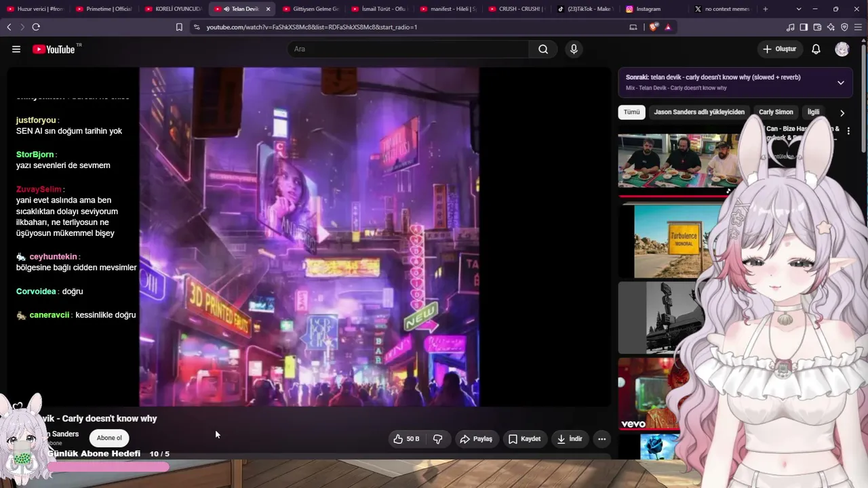Open YouTube notifications bell

point(816,49)
